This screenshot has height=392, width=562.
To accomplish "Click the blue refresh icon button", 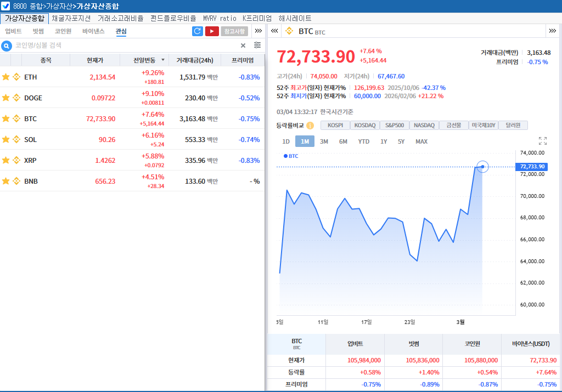I will click(198, 31).
